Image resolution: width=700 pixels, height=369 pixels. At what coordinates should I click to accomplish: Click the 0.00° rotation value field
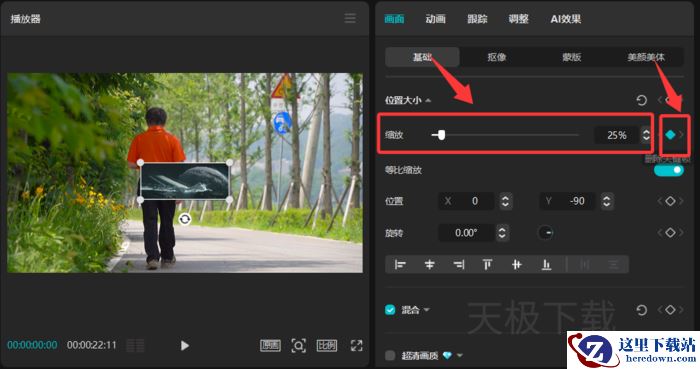click(x=466, y=232)
